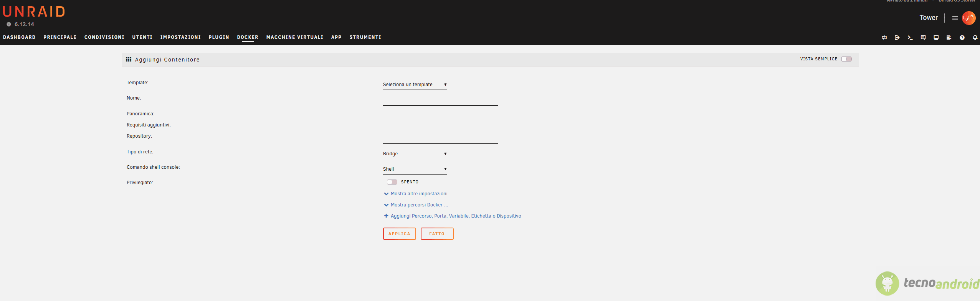
Task: Click the Applica button
Action: 399,234
